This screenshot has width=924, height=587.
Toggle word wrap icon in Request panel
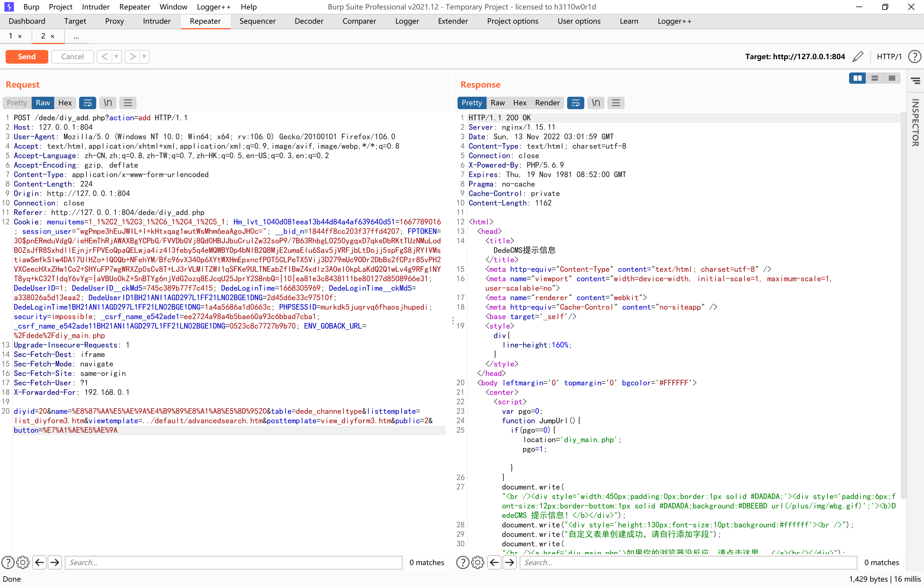pos(87,103)
